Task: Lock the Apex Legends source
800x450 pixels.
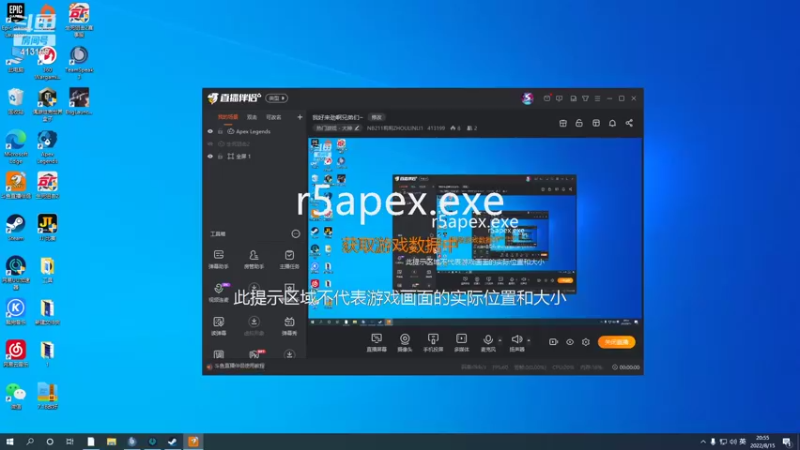Action: (220, 132)
